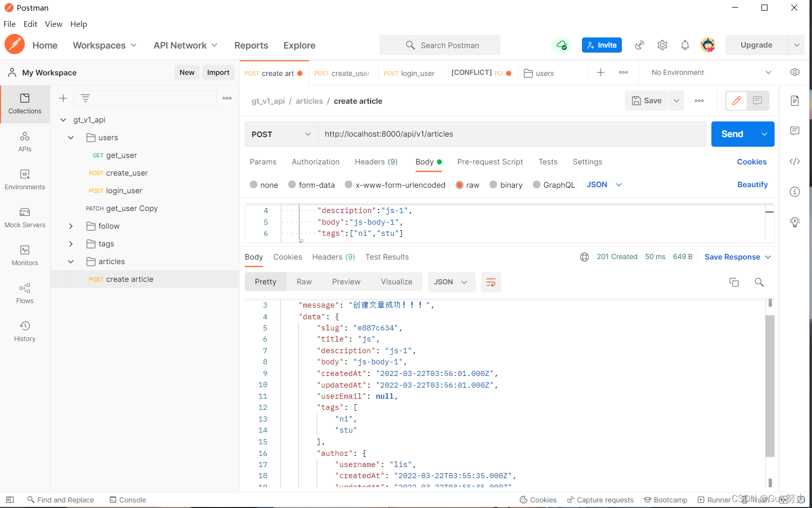
Task: Open the notifications bell
Action: pos(685,45)
